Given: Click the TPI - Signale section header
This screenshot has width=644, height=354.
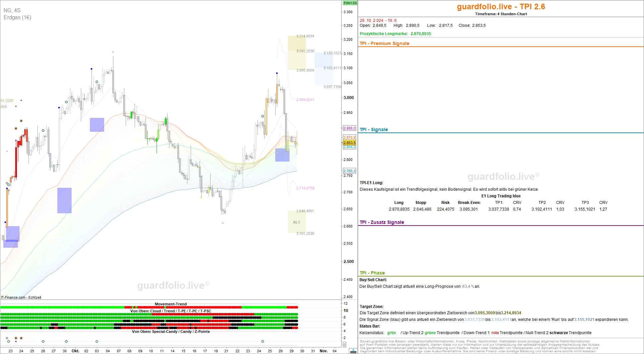Looking at the screenshot, I should point(374,129).
